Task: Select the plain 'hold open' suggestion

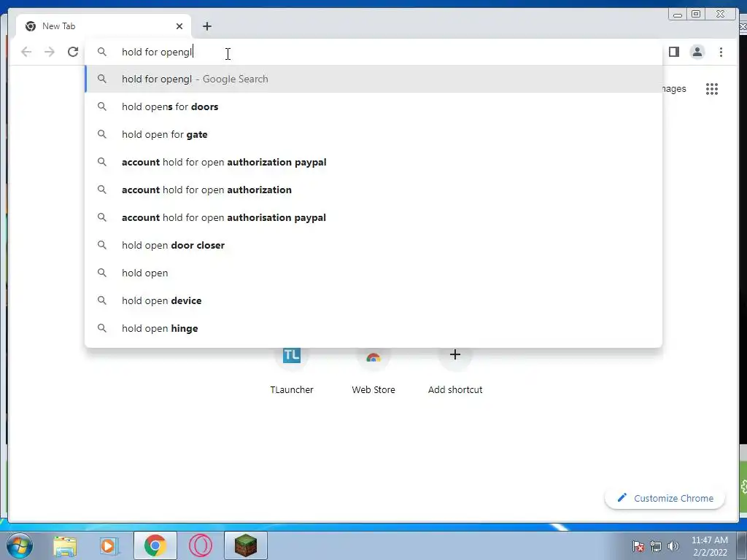Action: [x=373, y=273]
